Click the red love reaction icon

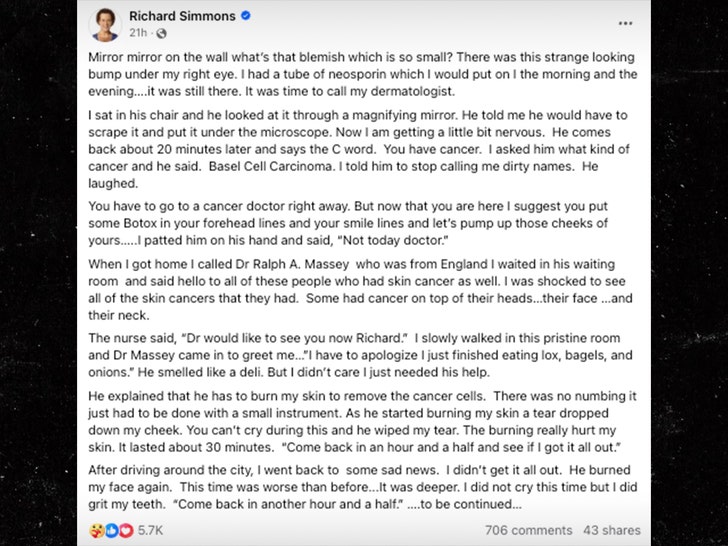(x=124, y=530)
